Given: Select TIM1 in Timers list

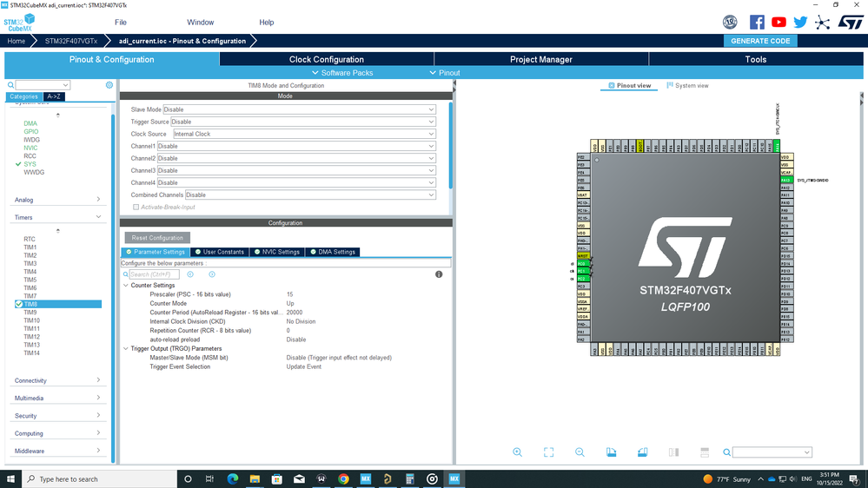Looking at the screenshot, I should coord(30,247).
